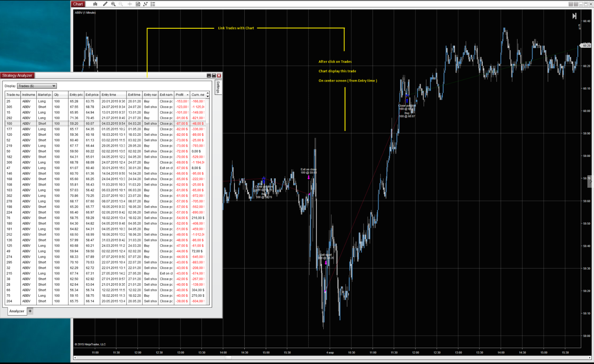Open the vertical Settings side tab

[x=218, y=87]
